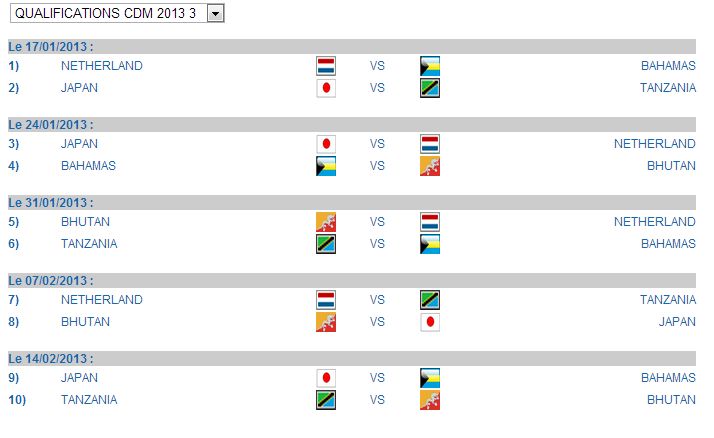This screenshot has width=714, height=438.
Task: Click the date header Le 31/01/2013
Action: tap(51, 203)
